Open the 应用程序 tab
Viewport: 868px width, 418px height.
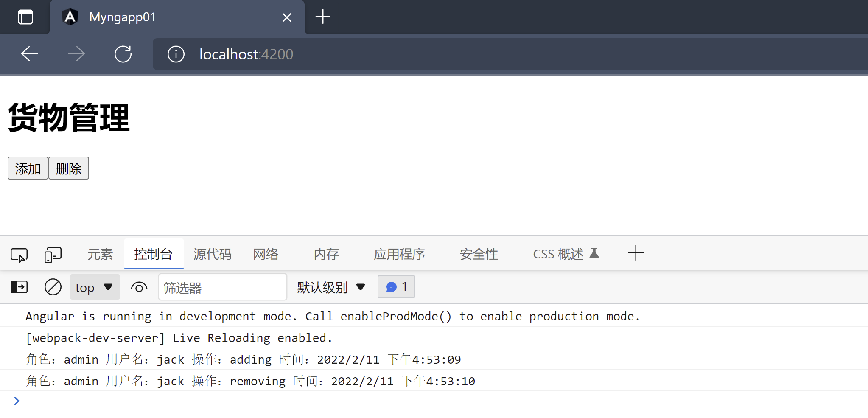(x=400, y=254)
